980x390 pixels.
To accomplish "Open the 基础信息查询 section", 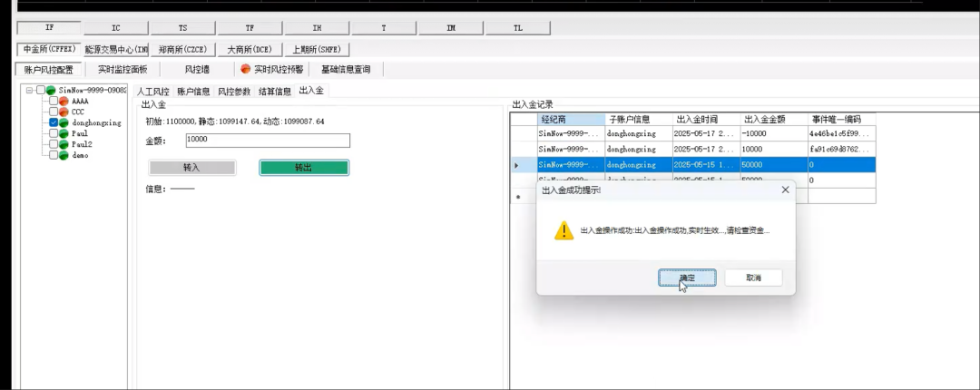I will (346, 69).
